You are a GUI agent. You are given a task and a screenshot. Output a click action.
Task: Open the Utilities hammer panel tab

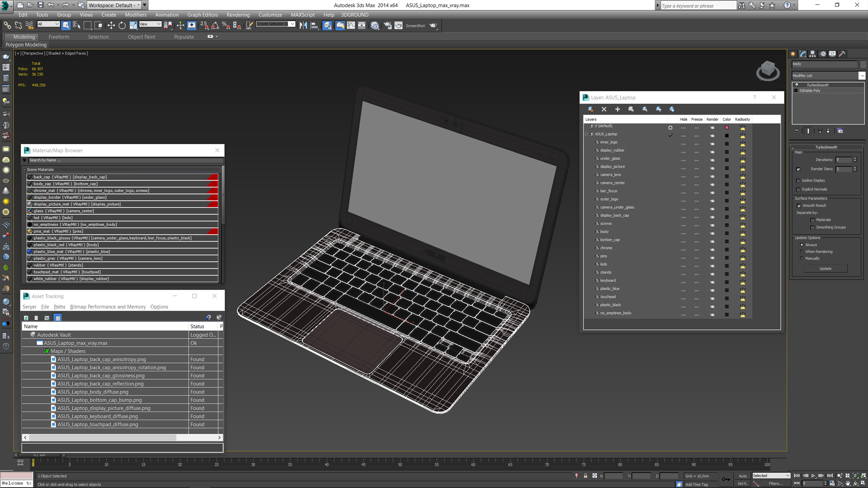[x=842, y=54]
